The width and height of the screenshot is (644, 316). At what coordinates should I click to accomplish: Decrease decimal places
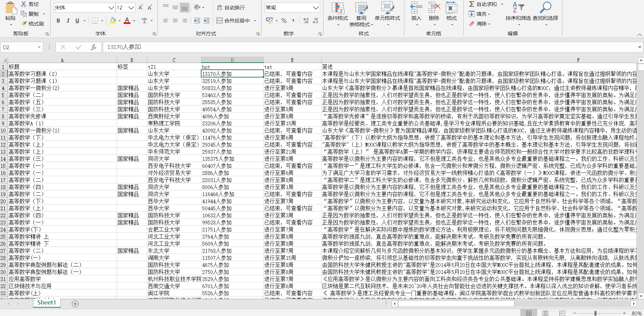(315, 21)
